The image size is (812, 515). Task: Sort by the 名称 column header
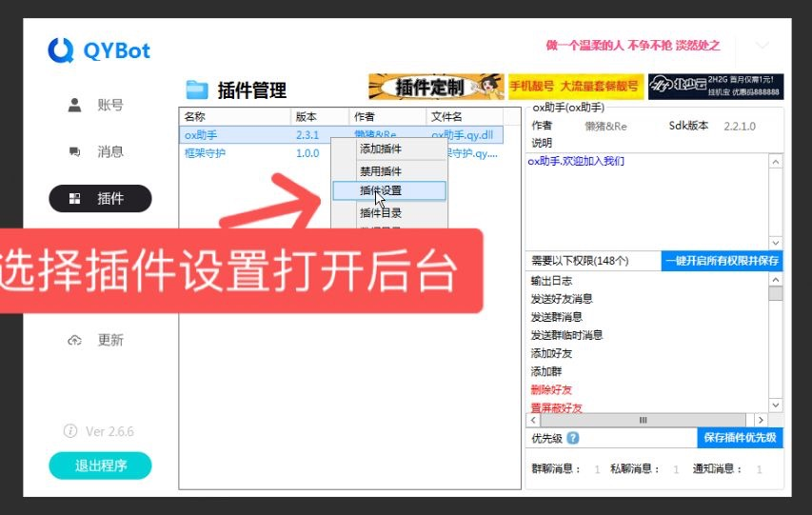click(x=235, y=116)
